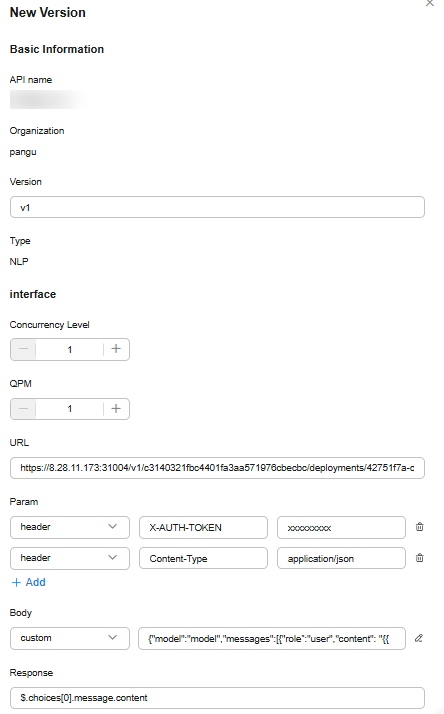Select the URL input field
The height and width of the screenshot is (714, 444).
tap(217, 468)
